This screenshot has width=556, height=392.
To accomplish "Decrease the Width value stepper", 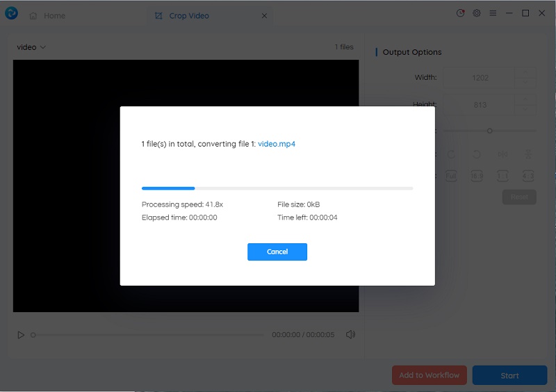I will pos(525,83).
